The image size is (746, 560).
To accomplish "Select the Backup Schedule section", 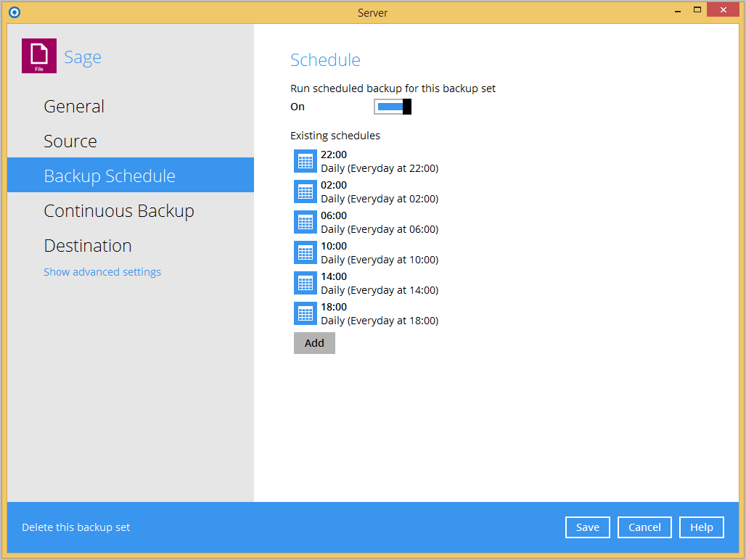I will coord(110,176).
